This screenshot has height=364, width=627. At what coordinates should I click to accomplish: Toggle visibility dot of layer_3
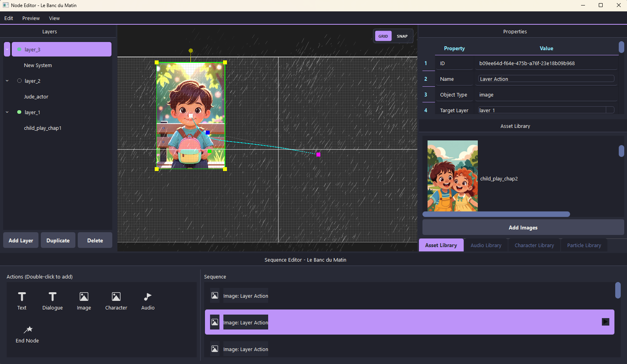(x=19, y=49)
